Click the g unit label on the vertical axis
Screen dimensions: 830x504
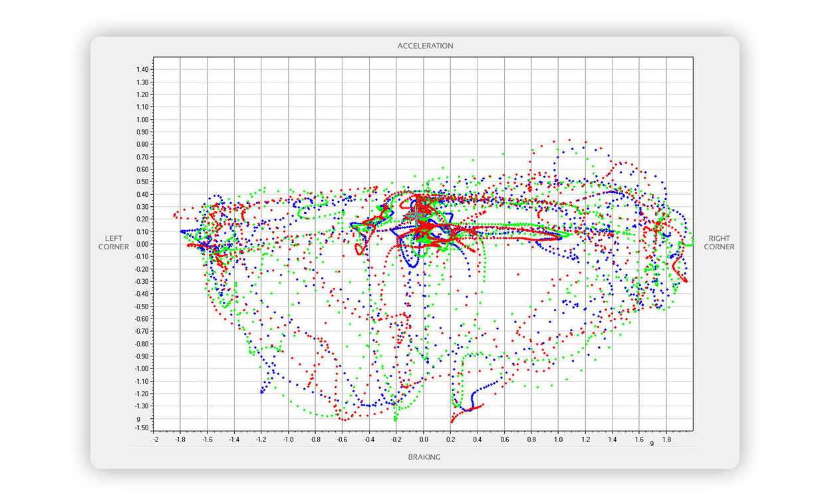coord(138,419)
